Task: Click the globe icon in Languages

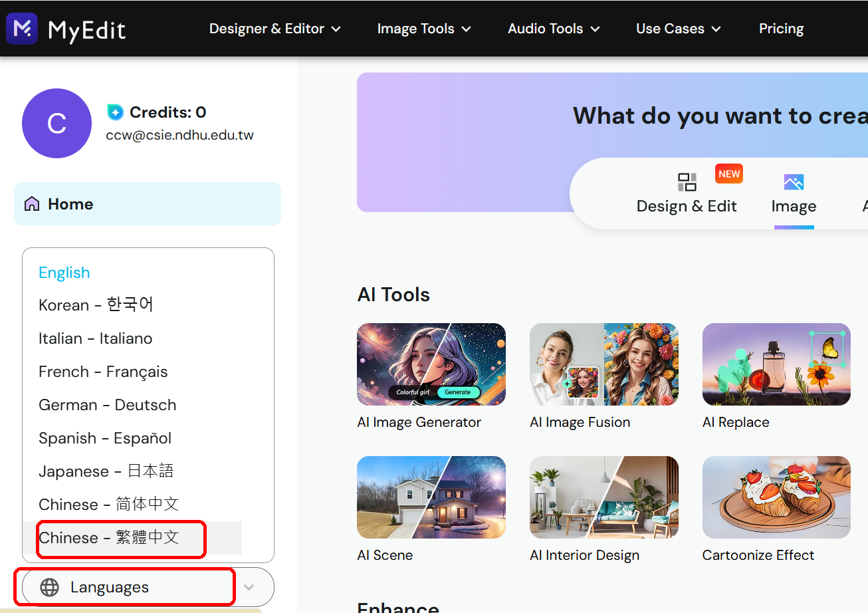Action: (x=49, y=588)
